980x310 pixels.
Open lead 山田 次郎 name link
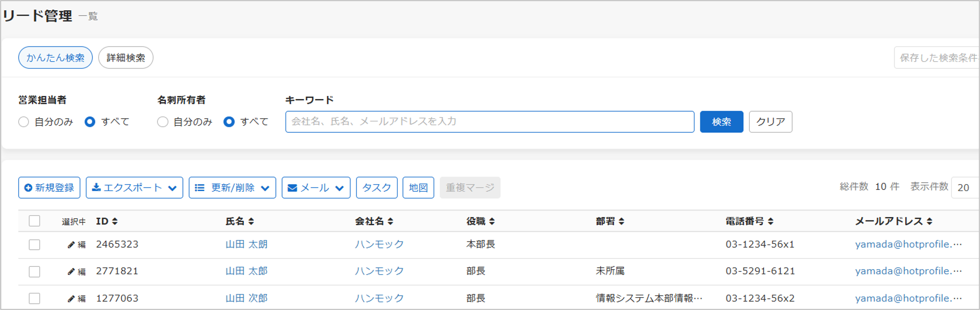tap(246, 298)
